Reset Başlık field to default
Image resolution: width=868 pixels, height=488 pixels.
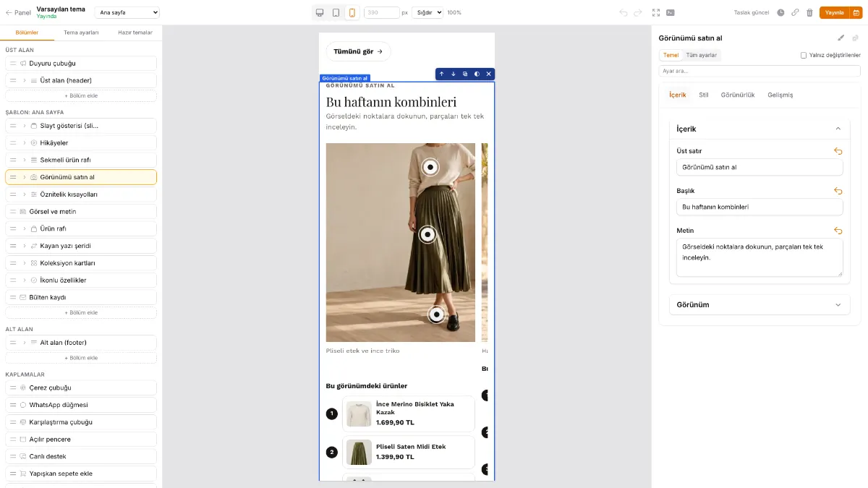[x=838, y=191]
